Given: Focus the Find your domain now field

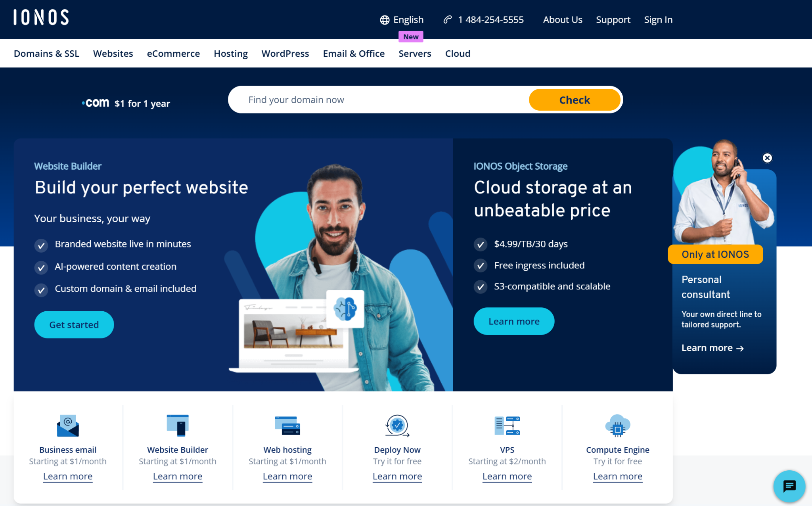Looking at the screenshot, I should pos(379,100).
